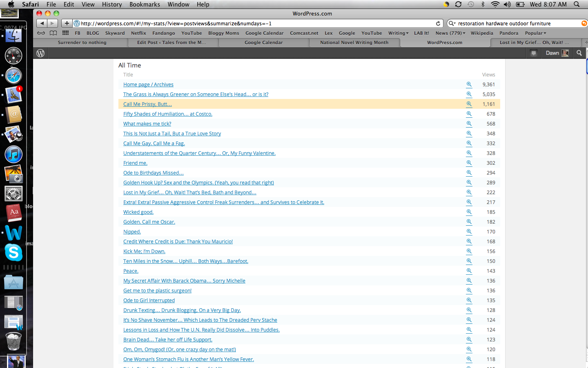The width and height of the screenshot is (588, 368).
Task: Launch iTunes from the Dock
Action: tap(13, 155)
